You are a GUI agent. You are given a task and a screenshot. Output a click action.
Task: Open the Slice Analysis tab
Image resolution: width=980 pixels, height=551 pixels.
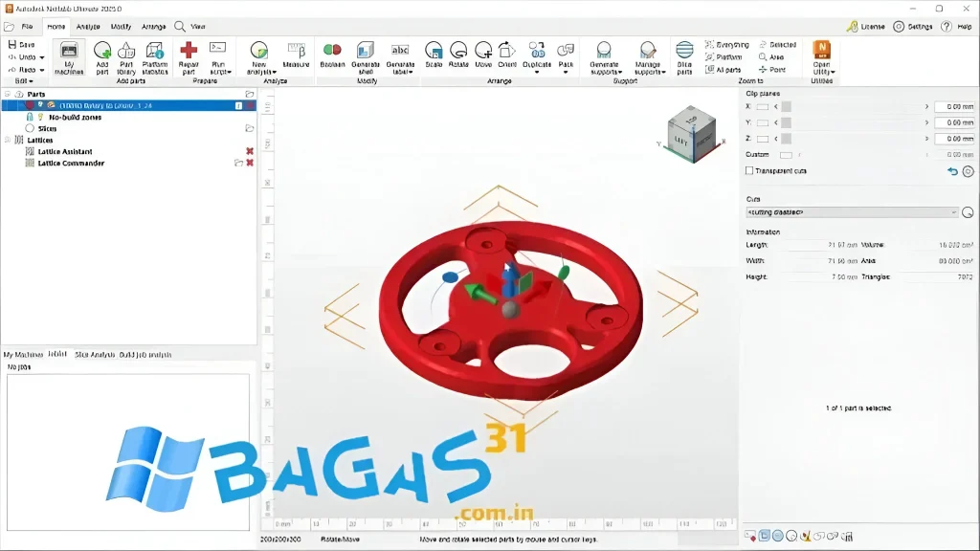95,354
